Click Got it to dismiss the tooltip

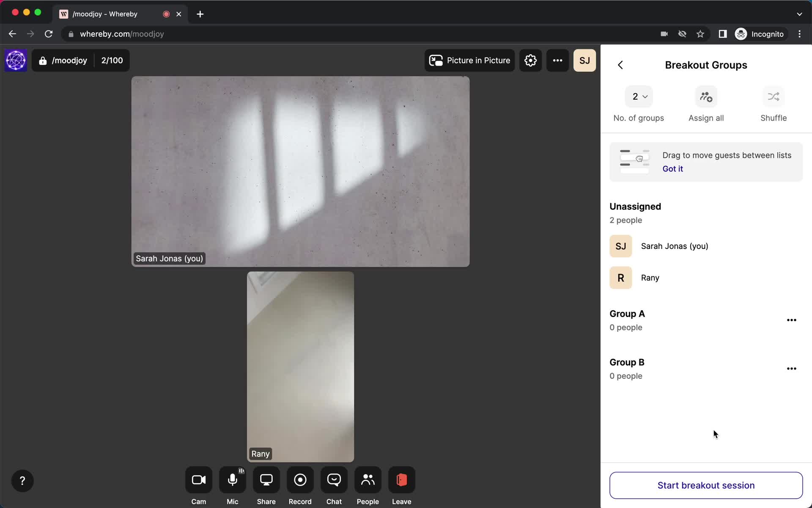pos(673,168)
